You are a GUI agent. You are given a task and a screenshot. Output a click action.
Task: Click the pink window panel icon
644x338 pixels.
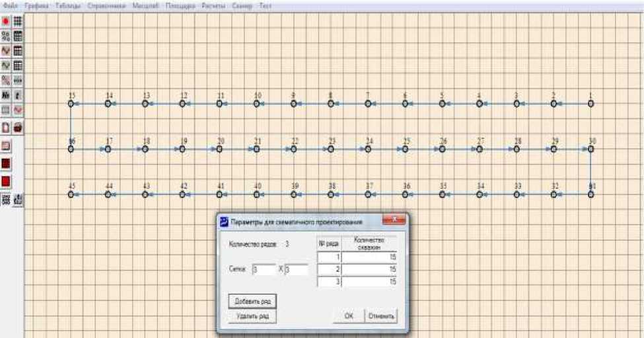[x=6, y=146]
